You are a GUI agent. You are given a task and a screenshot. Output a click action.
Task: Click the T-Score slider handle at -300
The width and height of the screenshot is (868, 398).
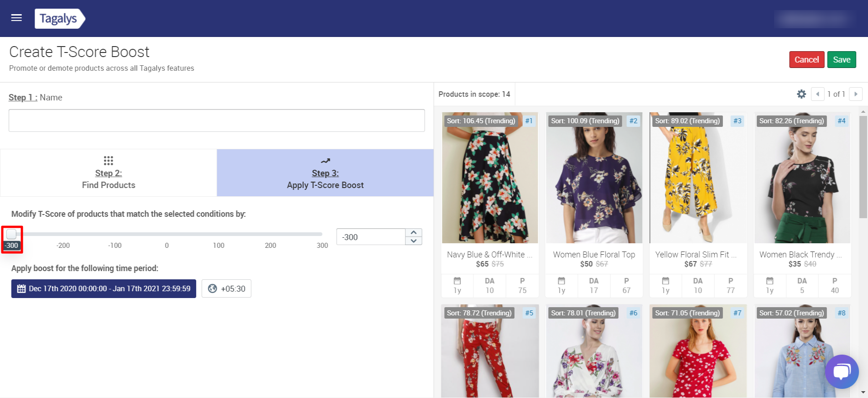11,234
